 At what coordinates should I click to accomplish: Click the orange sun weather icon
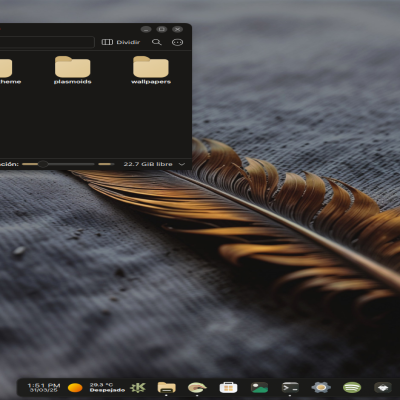75,388
